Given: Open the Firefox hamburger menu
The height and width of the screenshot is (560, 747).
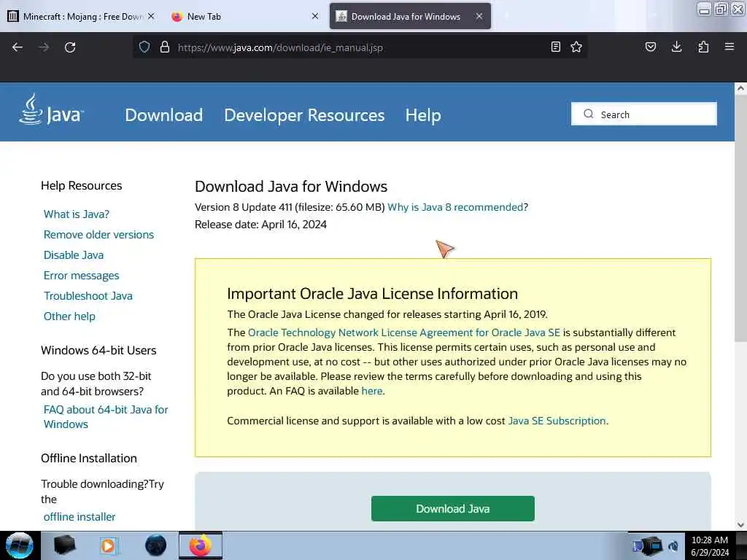Looking at the screenshot, I should [x=729, y=47].
